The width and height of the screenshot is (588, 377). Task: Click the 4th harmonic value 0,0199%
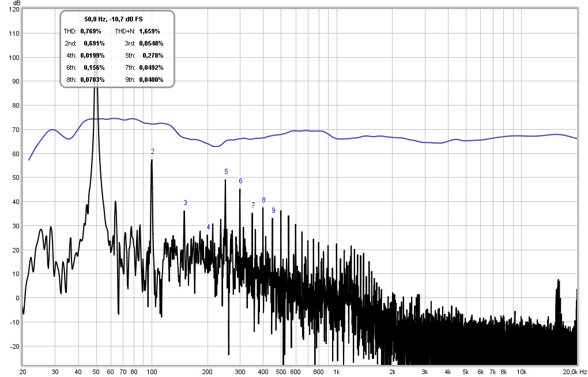pos(92,55)
